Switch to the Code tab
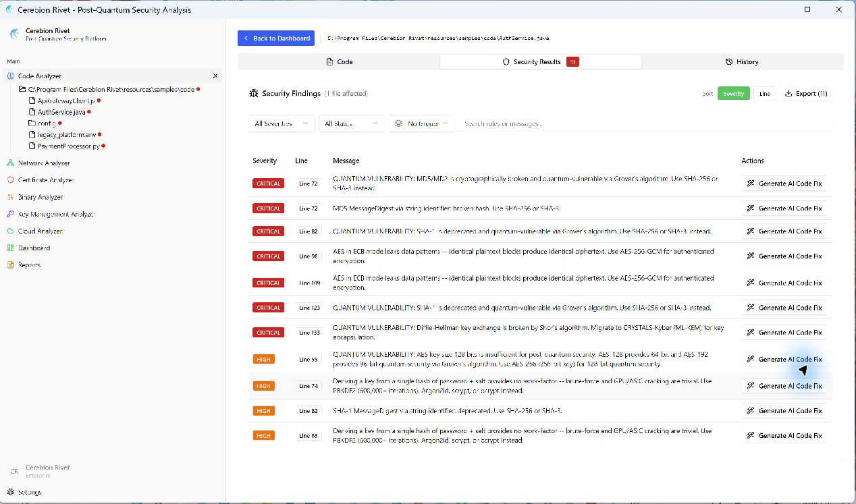 pyautogui.click(x=339, y=61)
